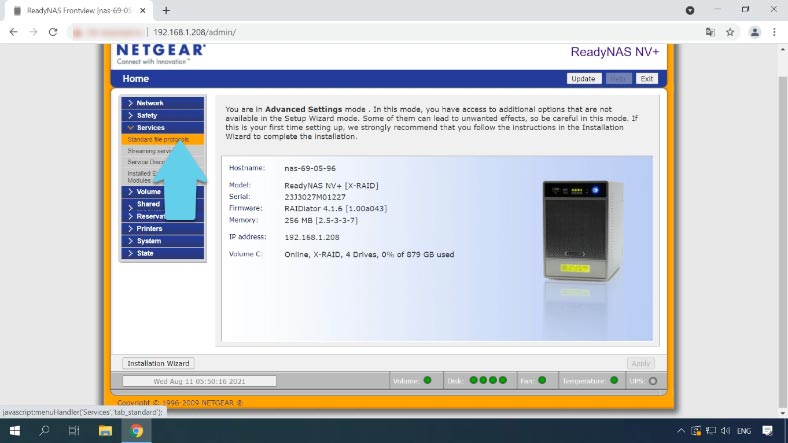
Task: Click the Apply button
Action: [641, 363]
